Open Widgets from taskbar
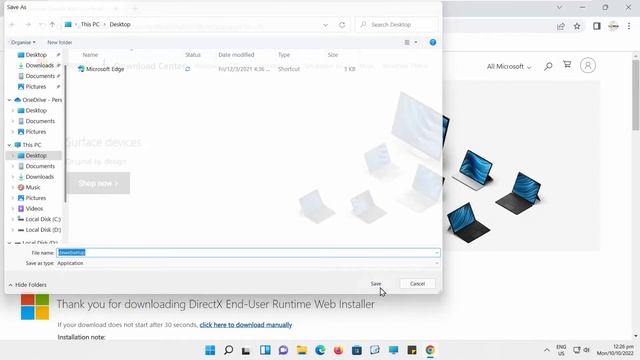Viewport: 640px width, 360px height. tap(265, 350)
